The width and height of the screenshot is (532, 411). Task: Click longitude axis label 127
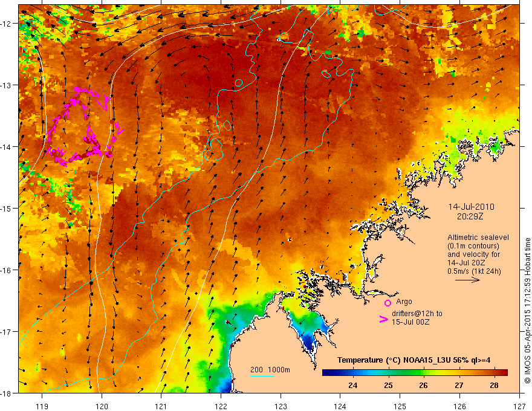click(519, 406)
